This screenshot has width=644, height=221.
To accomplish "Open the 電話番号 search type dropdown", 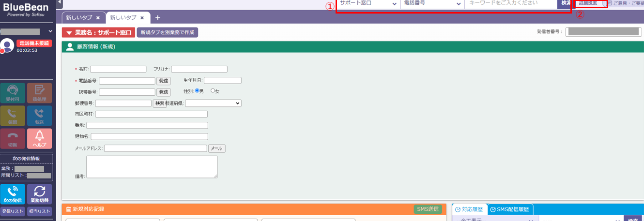I will coord(432,4).
